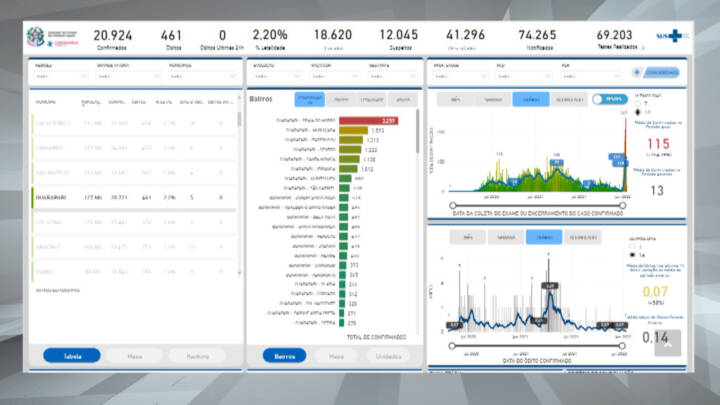
Task: Open the first filter dropdown above the confirmed cases chart
Action: [x=460, y=76]
